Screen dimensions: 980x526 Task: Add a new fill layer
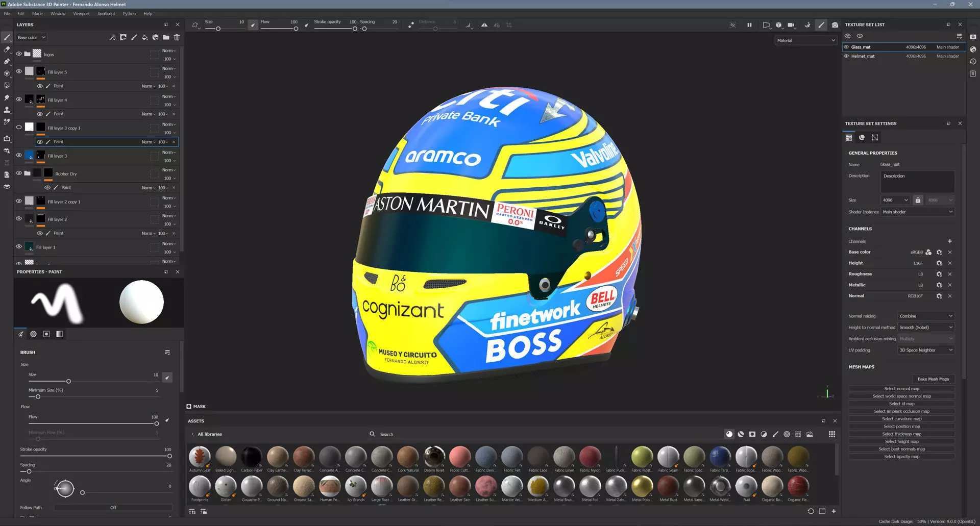point(144,37)
